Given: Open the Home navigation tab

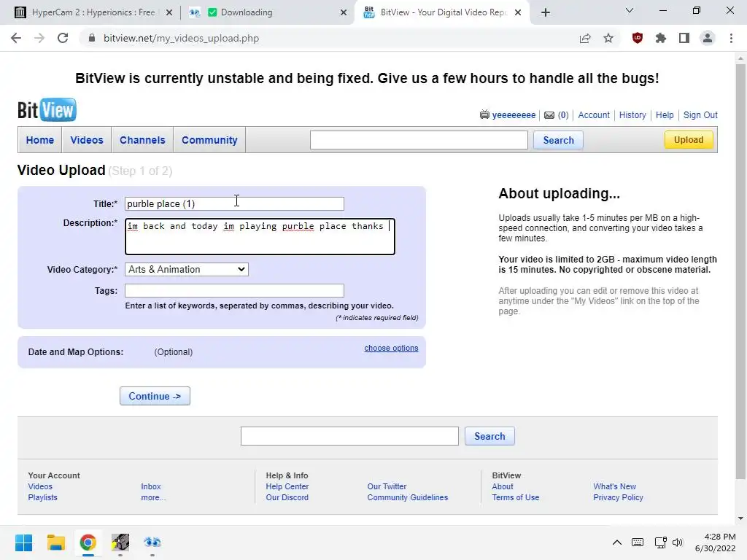Looking at the screenshot, I should (x=40, y=140).
